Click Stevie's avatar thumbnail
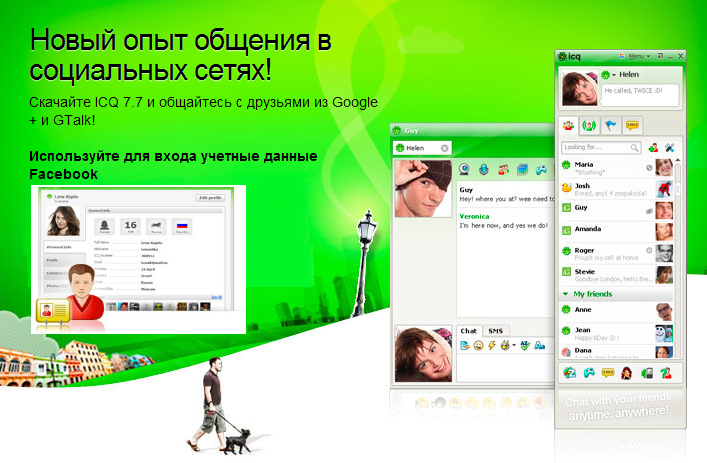 (x=664, y=275)
